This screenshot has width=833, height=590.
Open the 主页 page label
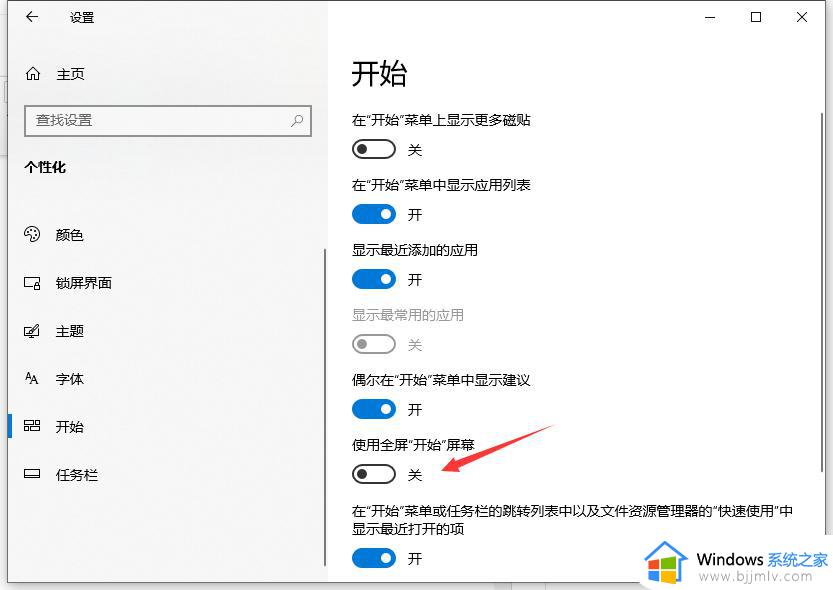(70, 74)
